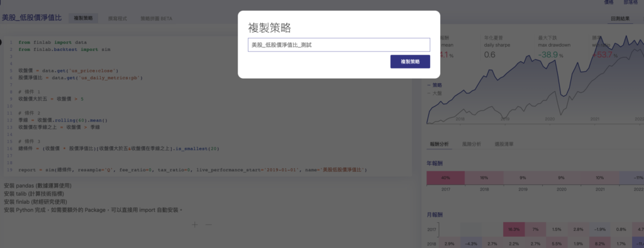Image resolution: width=644 pixels, height=248 pixels.
Task: Switch to the 報酬分析 tab
Action: pyautogui.click(x=440, y=144)
